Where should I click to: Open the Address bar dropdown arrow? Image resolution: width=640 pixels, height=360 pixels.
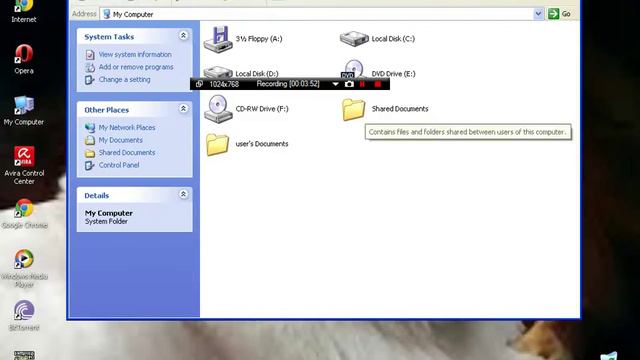pos(538,14)
